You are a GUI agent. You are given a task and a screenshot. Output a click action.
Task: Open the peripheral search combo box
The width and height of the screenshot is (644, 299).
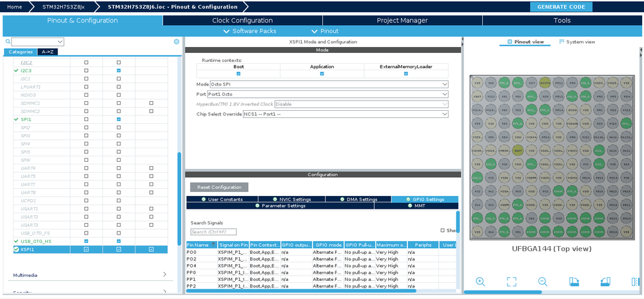[x=38, y=41]
